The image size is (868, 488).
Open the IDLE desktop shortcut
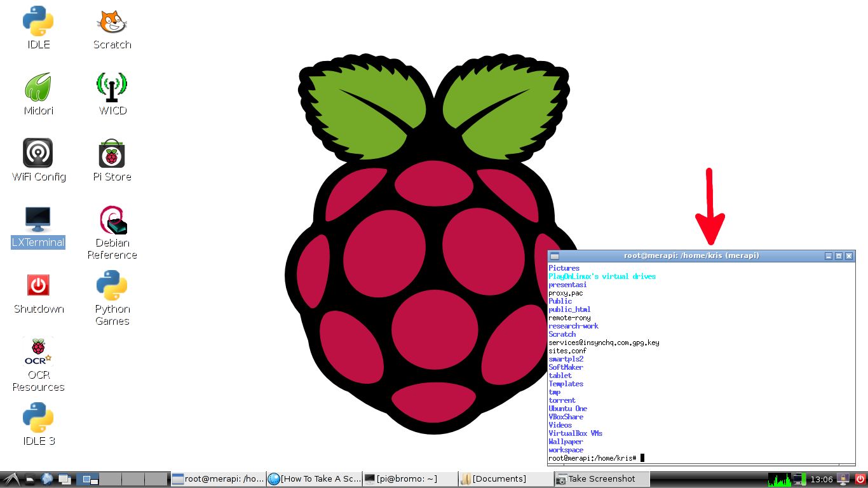(x=38, y=28)
